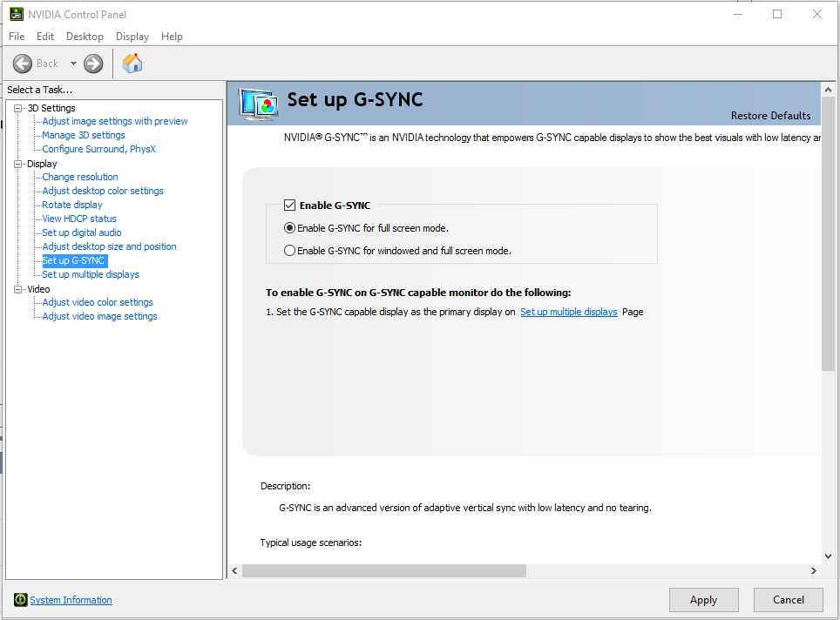Select Set up G-SYNC in task tree
840x620 pixels.
tap(74, 260)
